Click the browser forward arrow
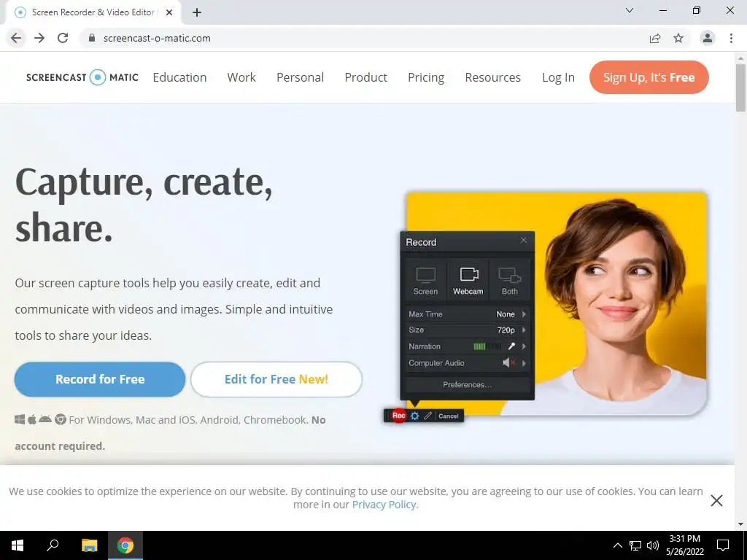The width and height of the screenshot is (747, 560). [39, 38]
